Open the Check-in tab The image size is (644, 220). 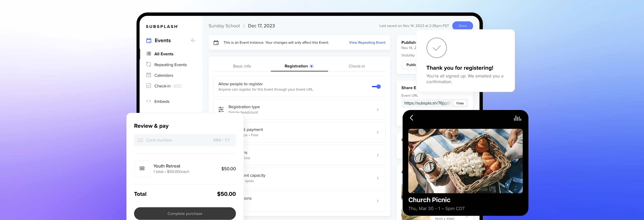[357, 66]
